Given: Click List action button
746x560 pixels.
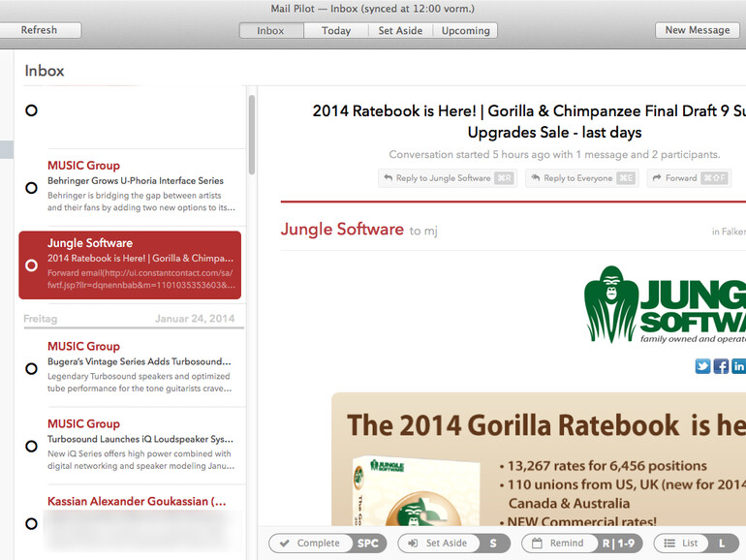Looking at the screenshot, I should click(697, 543).
